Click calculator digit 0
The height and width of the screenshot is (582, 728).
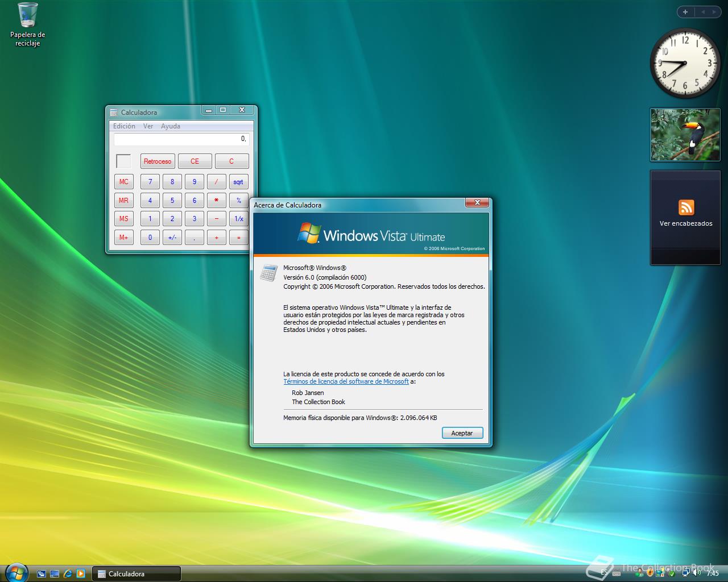pos(150,238)
